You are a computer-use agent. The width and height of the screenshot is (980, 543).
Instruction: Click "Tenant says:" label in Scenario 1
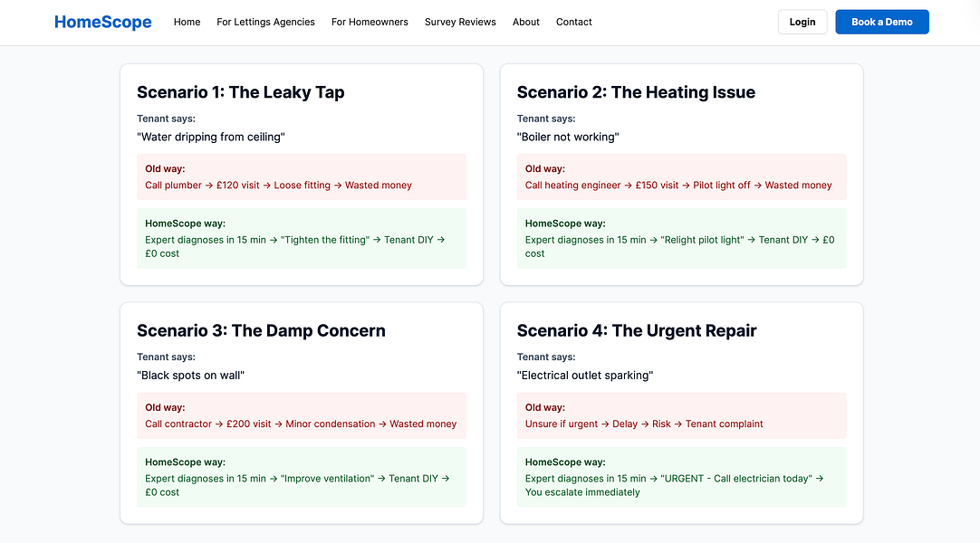[x=167, y=119]
